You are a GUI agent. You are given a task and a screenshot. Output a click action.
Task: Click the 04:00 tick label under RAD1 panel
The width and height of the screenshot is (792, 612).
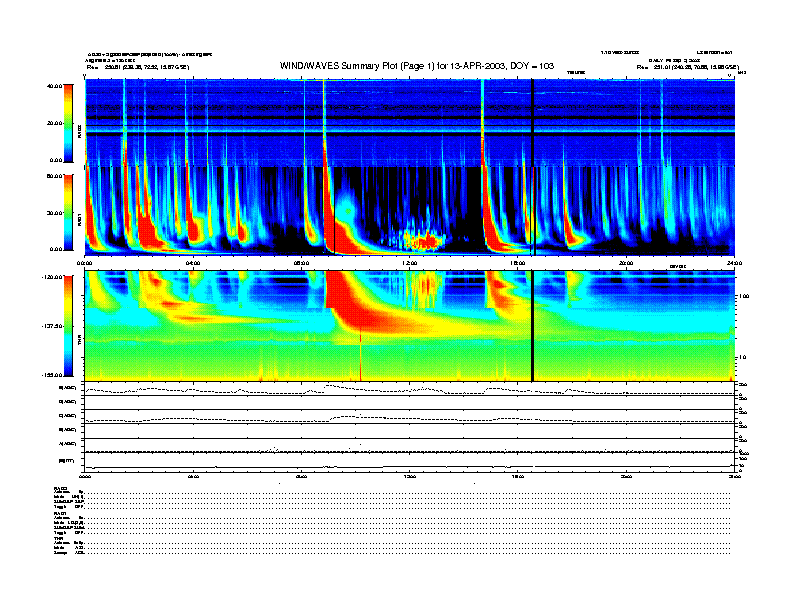(193, 263)
